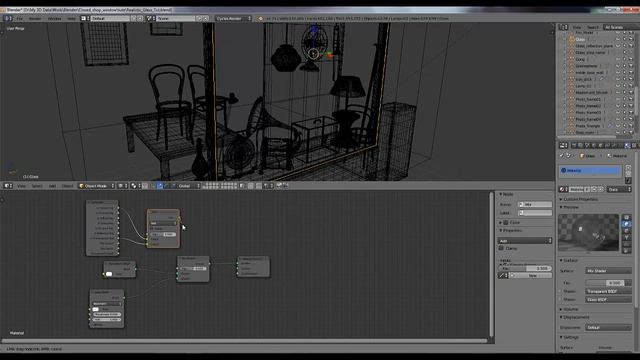The height and width of the screenshot is (360, 640).
Task: Select cube preview type icon
Action: click(627, 231)
